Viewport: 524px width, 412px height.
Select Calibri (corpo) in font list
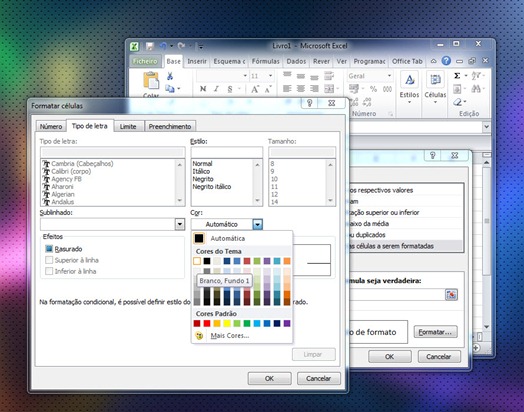(x=71, y=171)
